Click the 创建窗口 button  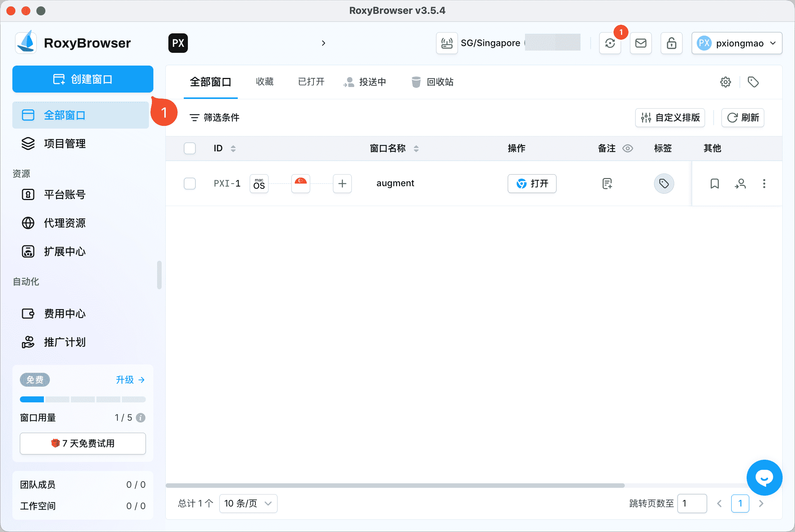click(82, 79)
